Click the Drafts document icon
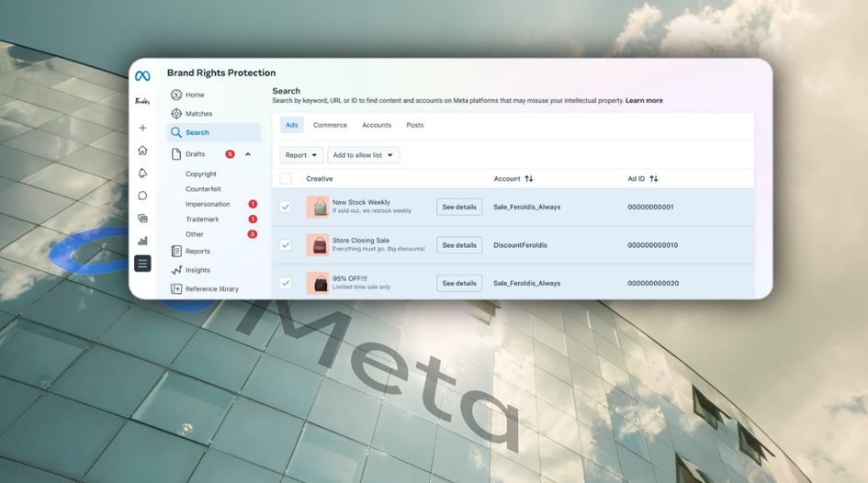The image size is (868, 483). point(176,154)
